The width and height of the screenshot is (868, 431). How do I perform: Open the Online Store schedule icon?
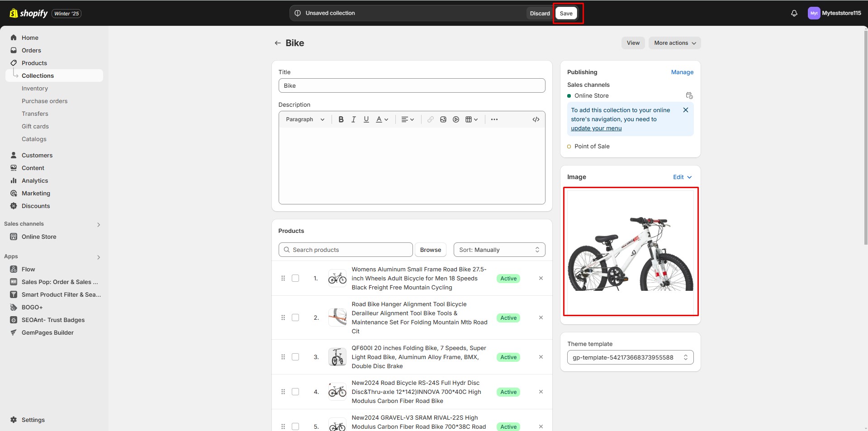[x=689, y=95]
